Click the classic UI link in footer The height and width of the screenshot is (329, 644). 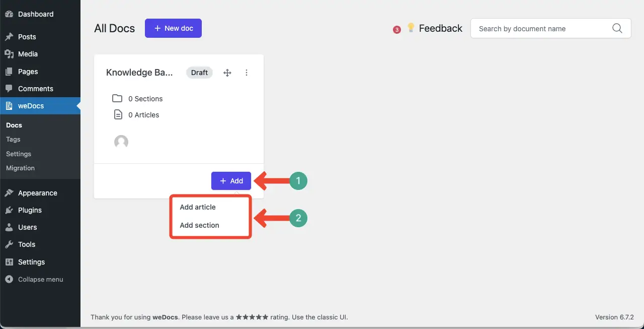coord(330,317)
